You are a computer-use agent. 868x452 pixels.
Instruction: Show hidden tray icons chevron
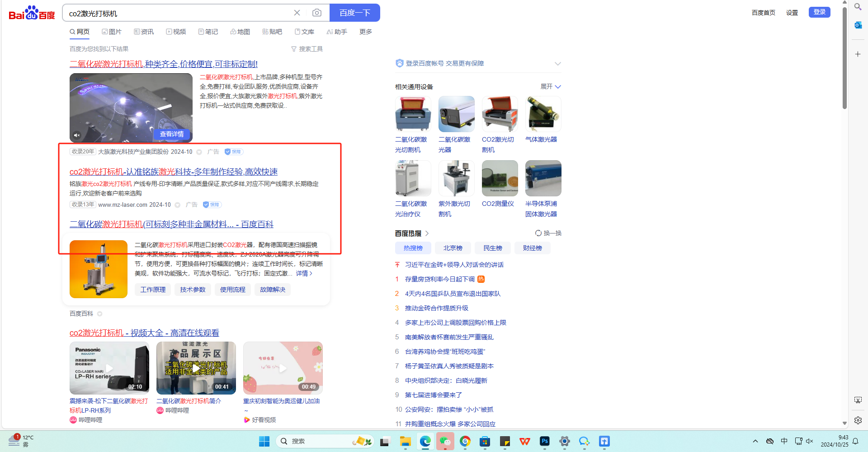755,441
